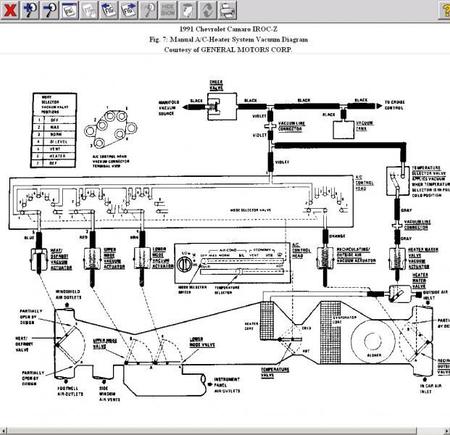
Task: Click the grayed-out figure icon after fit-to-window
Action: [x=89, y=10]
